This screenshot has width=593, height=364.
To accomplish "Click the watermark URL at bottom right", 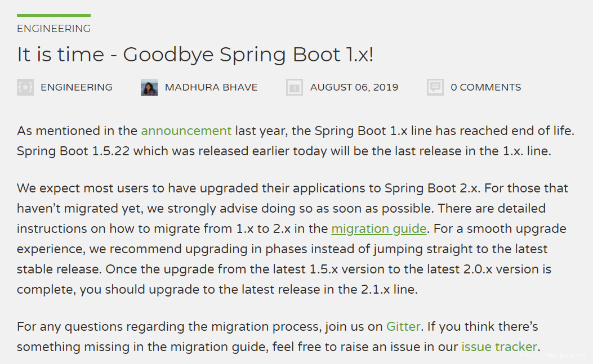I will [552, 356].
